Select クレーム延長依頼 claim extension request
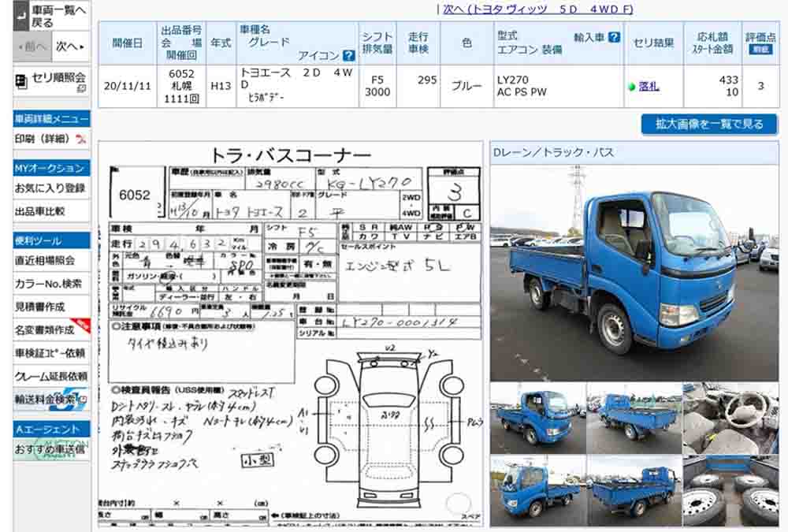 (51, 376)
